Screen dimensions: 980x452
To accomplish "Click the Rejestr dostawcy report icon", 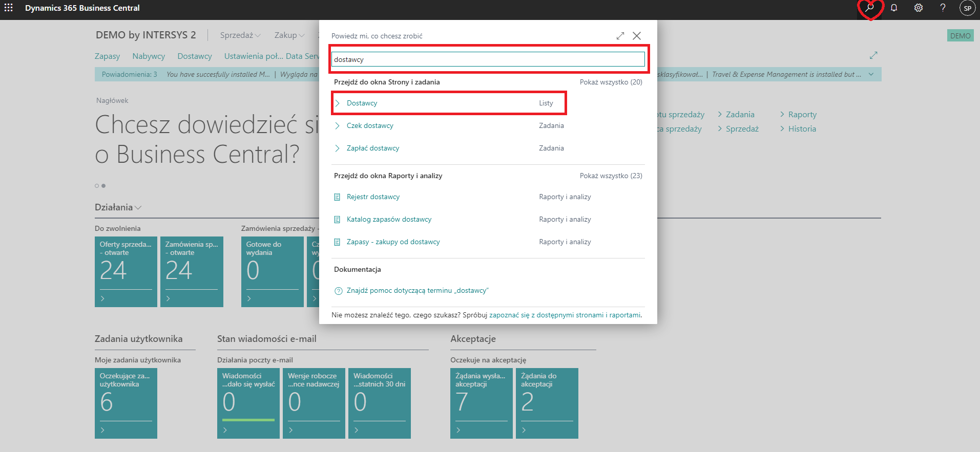I will (x=337, y=197).
